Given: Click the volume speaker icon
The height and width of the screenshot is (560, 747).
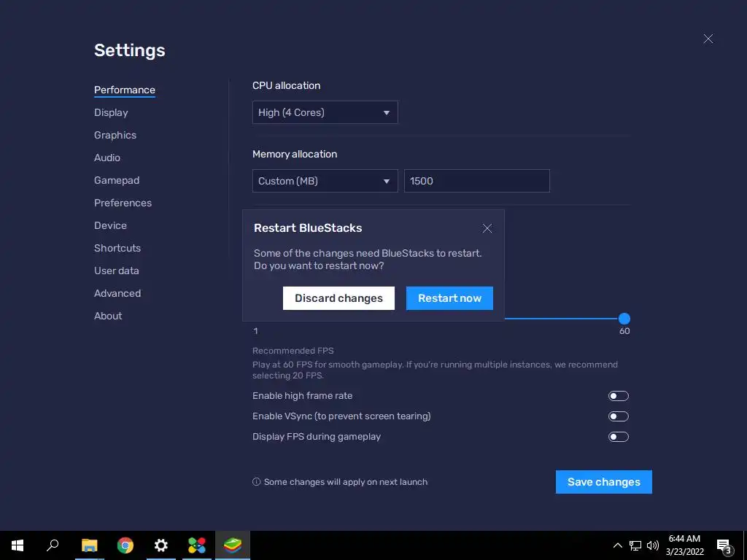Looking at the screenshot, I should coord(653,545).
